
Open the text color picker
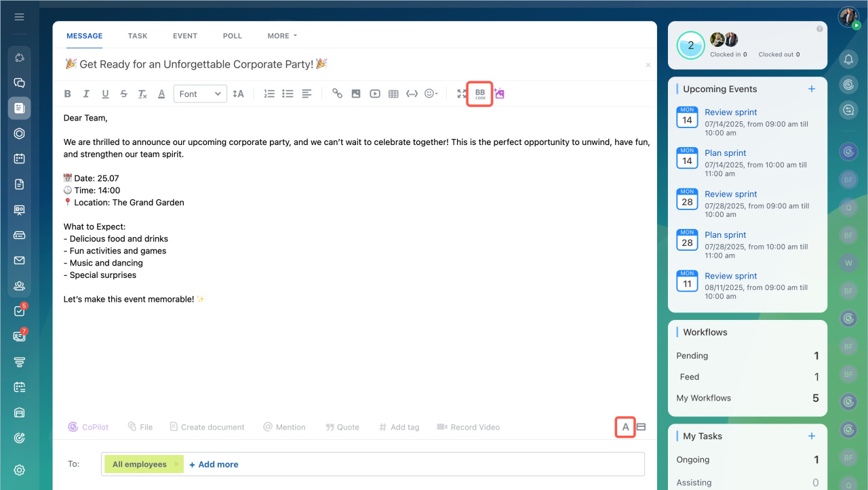pos(161,94)
